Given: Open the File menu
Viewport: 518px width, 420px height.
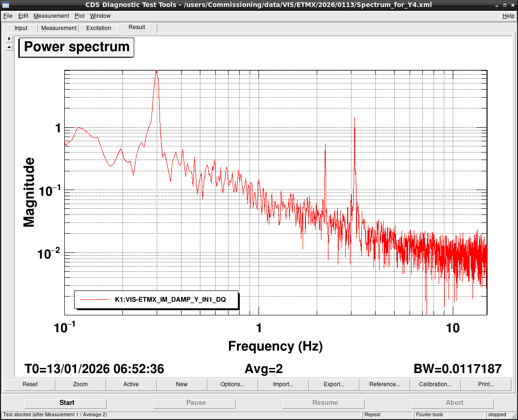Looking at the screenshot, I should click(x=8, y=16).
